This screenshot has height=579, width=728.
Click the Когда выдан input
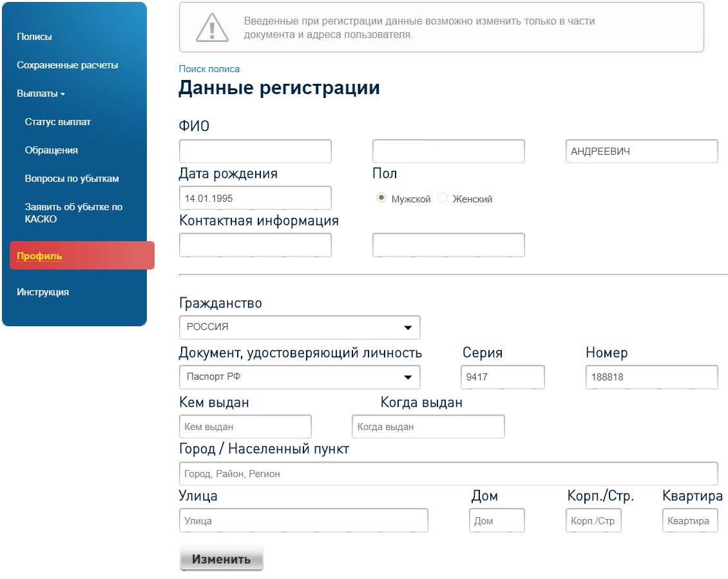(428, 427)
